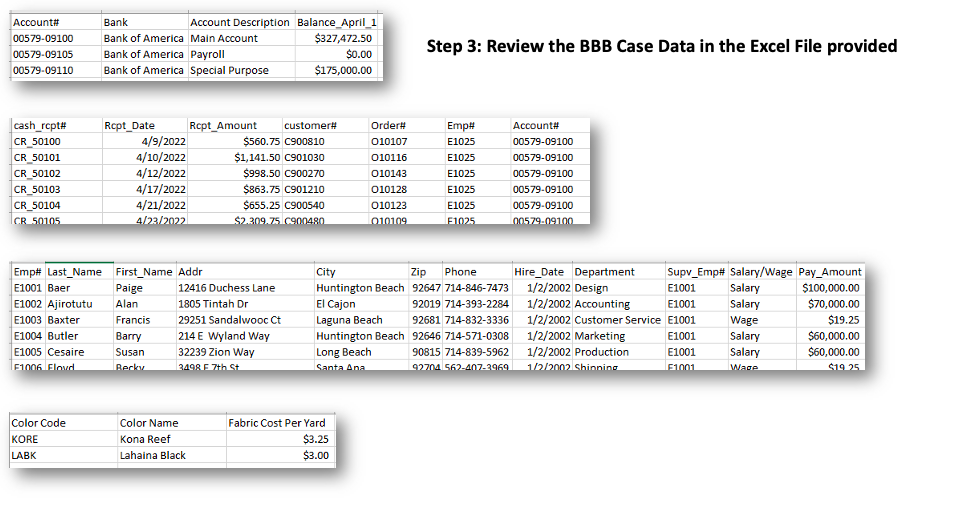966x512 pixels.
Task: Click the $1,141.50 receipt amount
Action: [257, 157]
